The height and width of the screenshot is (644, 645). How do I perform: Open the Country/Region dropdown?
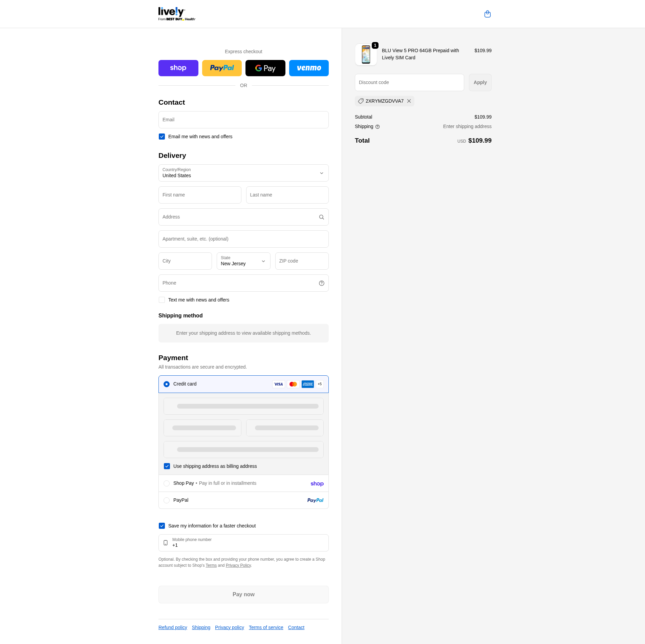243,173
